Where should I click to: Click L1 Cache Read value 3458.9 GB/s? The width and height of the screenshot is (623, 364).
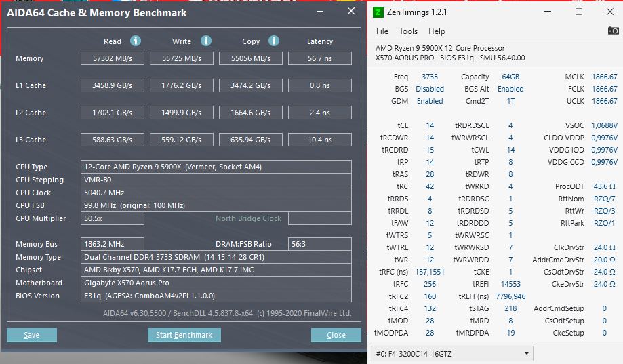click(113, 85)
